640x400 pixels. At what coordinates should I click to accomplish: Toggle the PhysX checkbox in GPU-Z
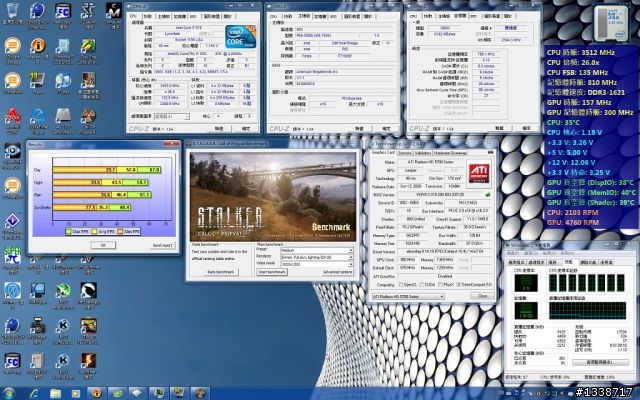[441, 284]
